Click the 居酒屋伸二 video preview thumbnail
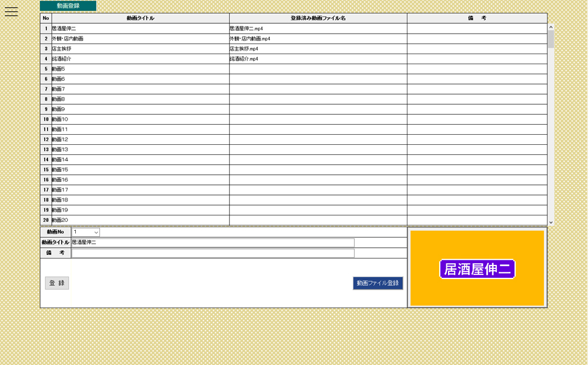The image size is (588, 365). coord(477,268)
